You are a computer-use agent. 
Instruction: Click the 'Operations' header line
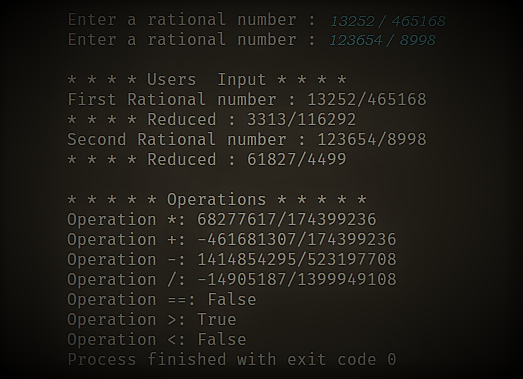[217, 200]
